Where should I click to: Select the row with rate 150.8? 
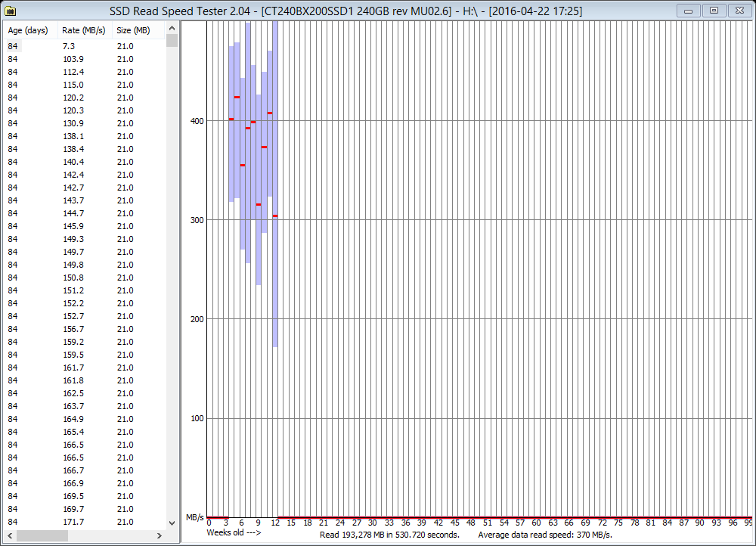(85, 278)
